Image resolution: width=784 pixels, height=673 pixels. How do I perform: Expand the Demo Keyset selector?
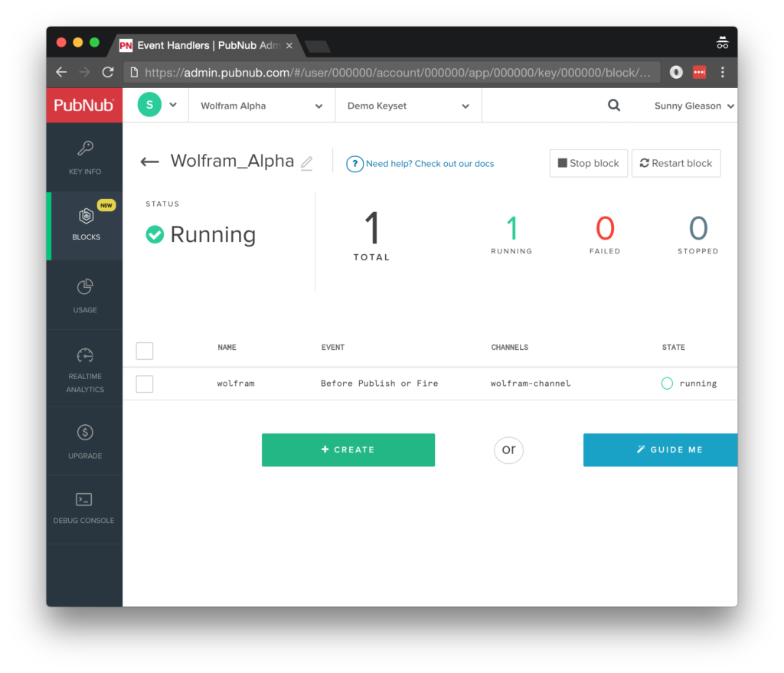[x=407, y=105]
